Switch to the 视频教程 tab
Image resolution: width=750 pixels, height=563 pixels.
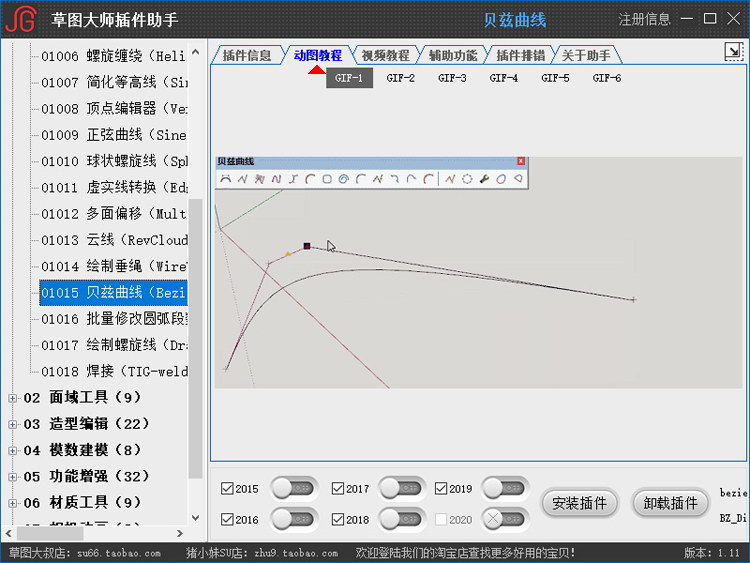385,55
